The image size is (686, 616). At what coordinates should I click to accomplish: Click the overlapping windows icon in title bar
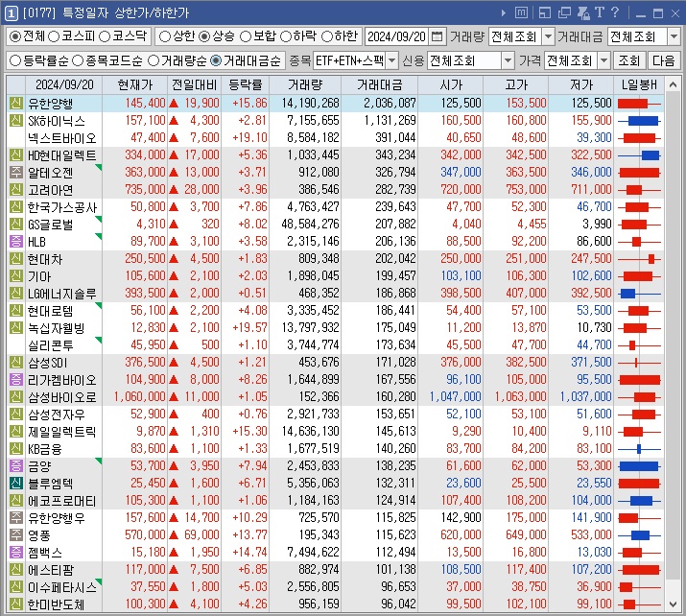[x=564, y=12]
